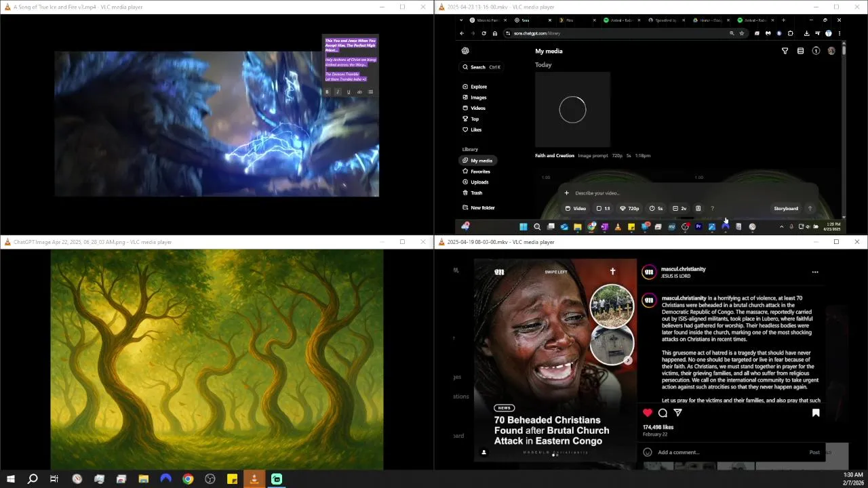868x488 pixels.
Task: Click the 174,498 likes count
Action: pos(658,428)
